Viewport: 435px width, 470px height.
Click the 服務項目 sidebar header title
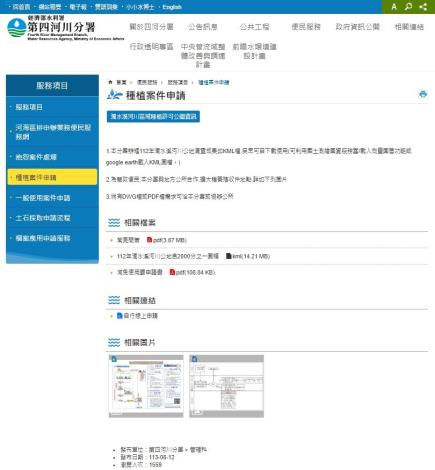52,86
